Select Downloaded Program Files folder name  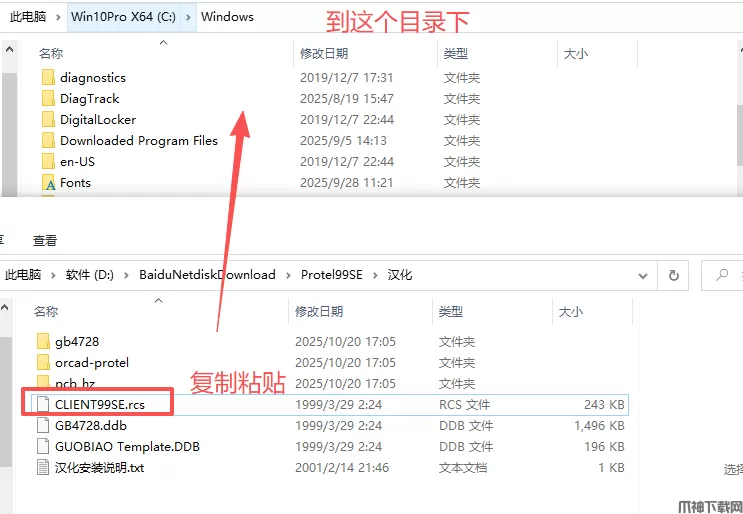coord(139,141)
